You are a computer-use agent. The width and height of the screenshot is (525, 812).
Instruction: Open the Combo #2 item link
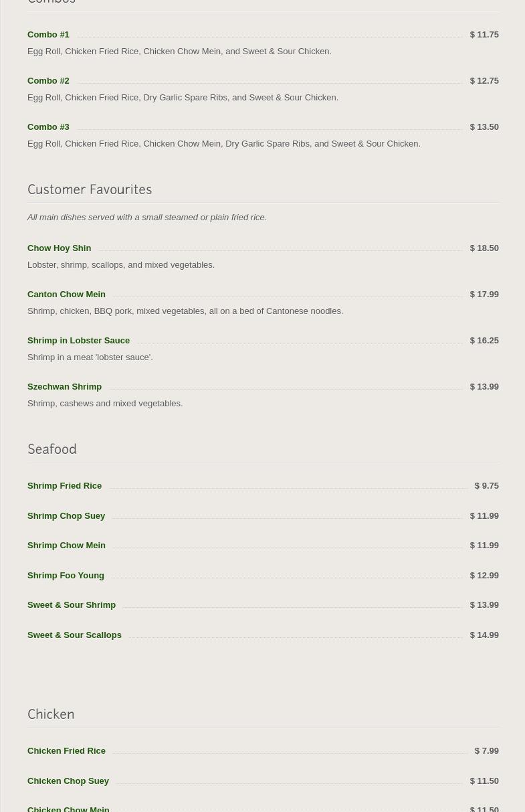pyautogui.click(x=48, y=81)
